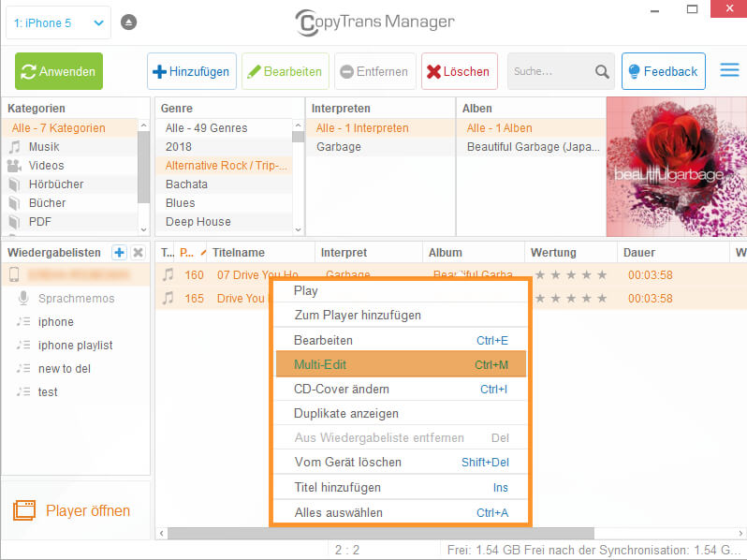Sort by the Album column header
Screen dimensions: 747x560
pos(474,253)
